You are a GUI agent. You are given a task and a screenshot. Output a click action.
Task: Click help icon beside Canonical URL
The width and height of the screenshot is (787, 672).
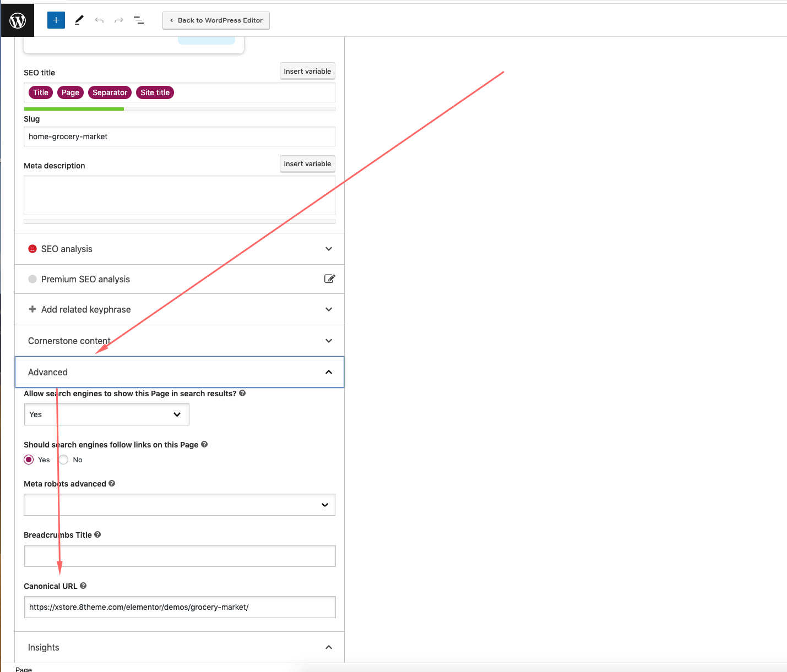coord(83,586)
